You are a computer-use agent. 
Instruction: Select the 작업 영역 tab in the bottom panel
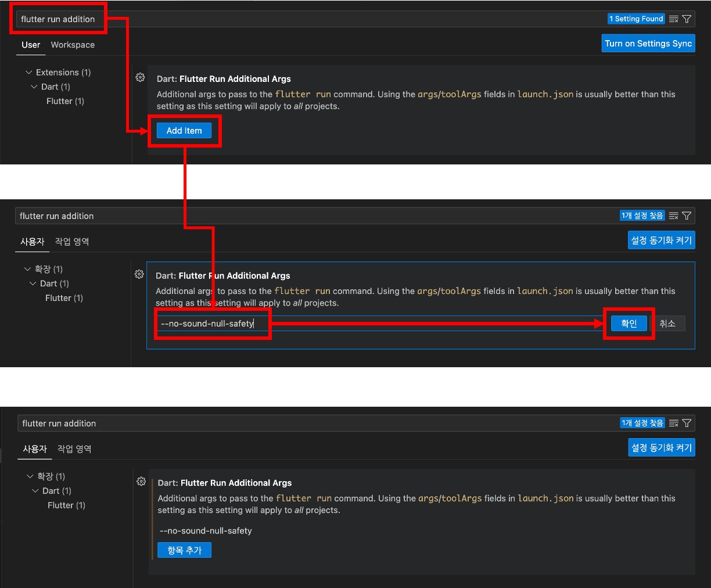point(74,449)
